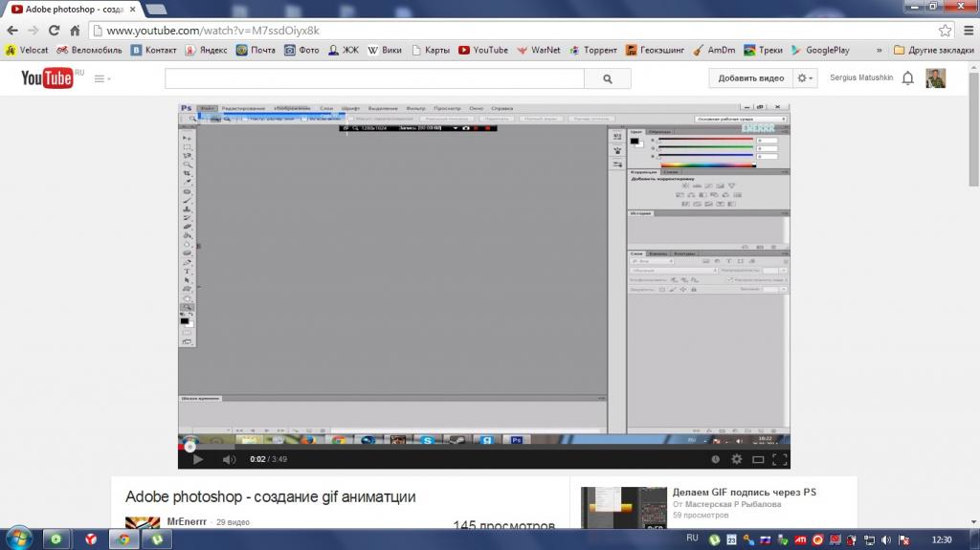Open the system tray volume icon
The image size is (980, 550).
click(886, 539)
